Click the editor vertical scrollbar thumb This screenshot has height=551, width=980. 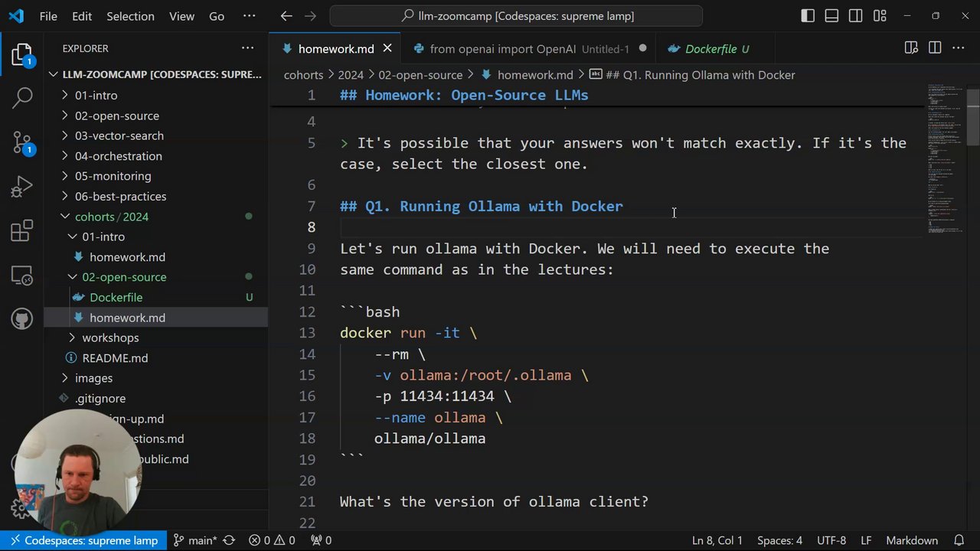(x=973, y=117)
